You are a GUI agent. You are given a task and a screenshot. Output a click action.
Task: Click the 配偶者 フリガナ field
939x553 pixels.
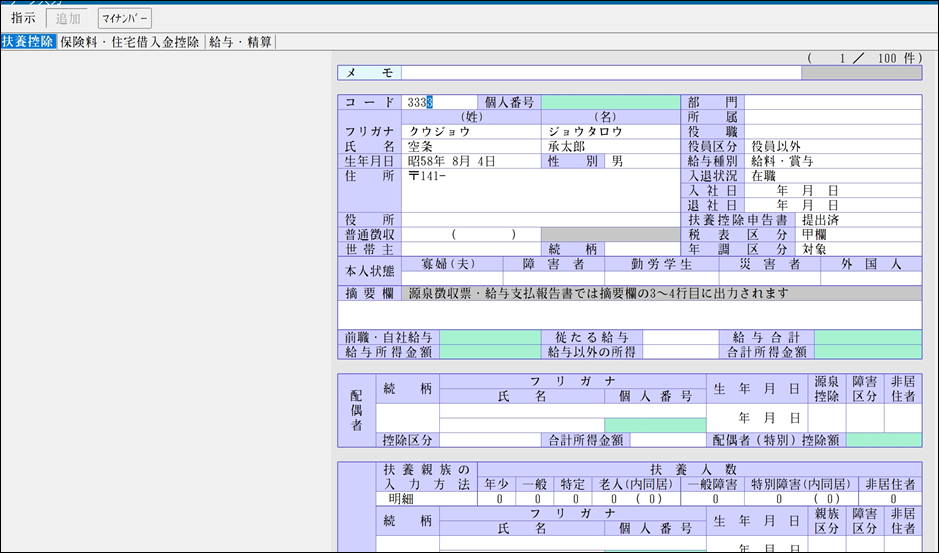pos(573,411)
